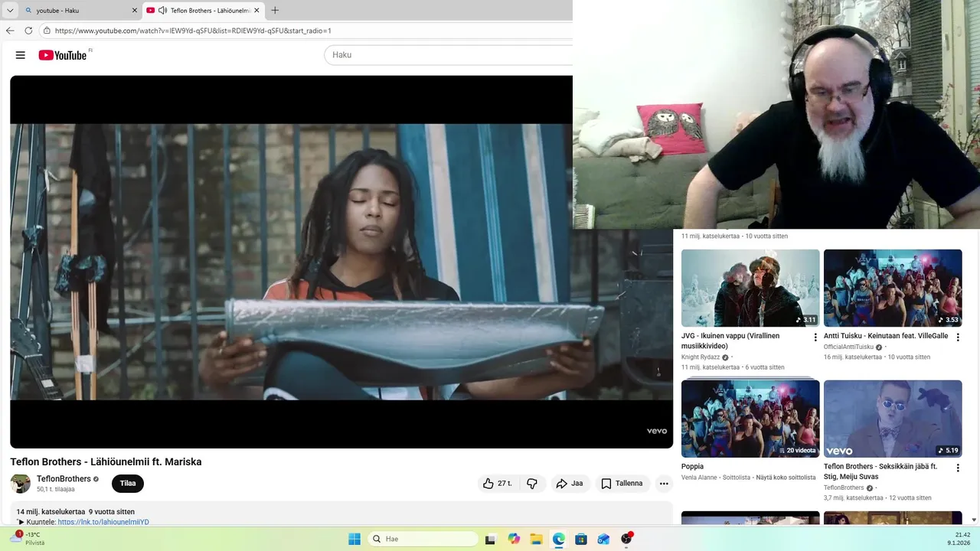The height and width of the screenshot is (551, 980).
Task: Open options menu for Seksikkään jäbä video
Action: 958,468
